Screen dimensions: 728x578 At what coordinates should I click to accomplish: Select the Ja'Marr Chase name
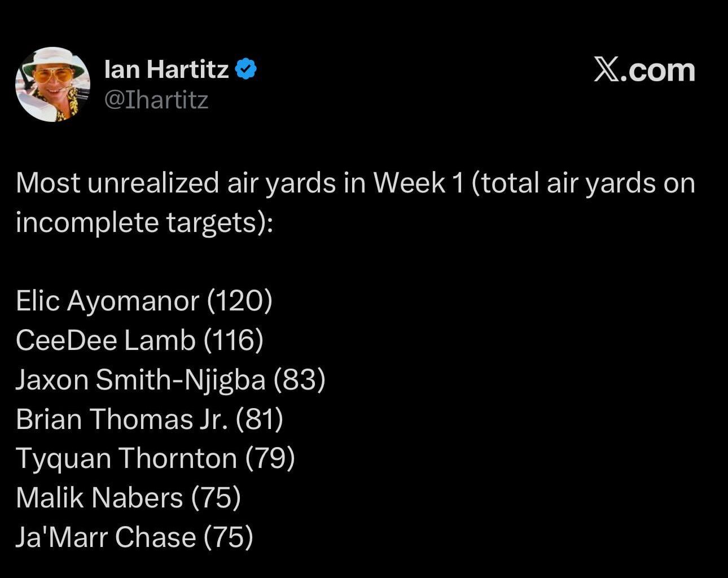[106, 537]
